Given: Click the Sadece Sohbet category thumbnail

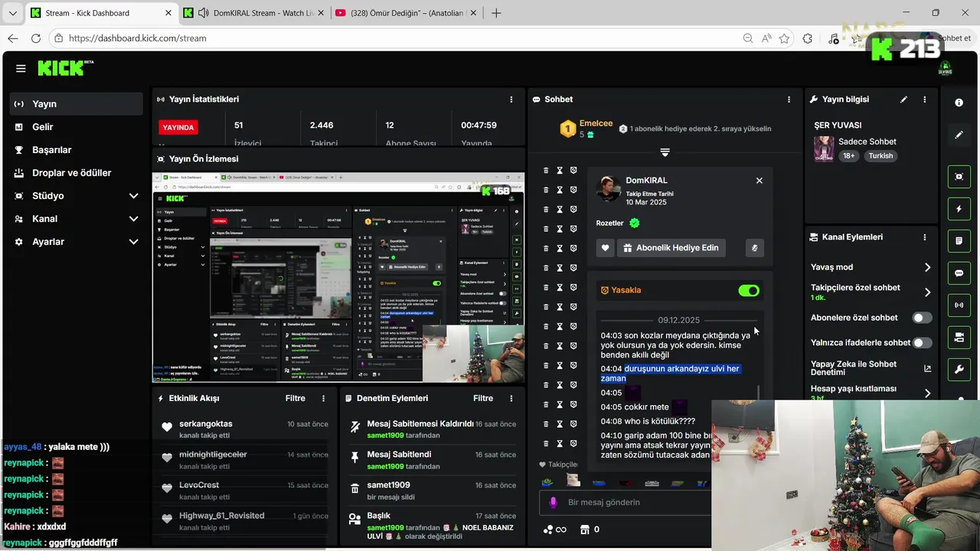Looking at the screenshot, I should (x=824, y=148).
